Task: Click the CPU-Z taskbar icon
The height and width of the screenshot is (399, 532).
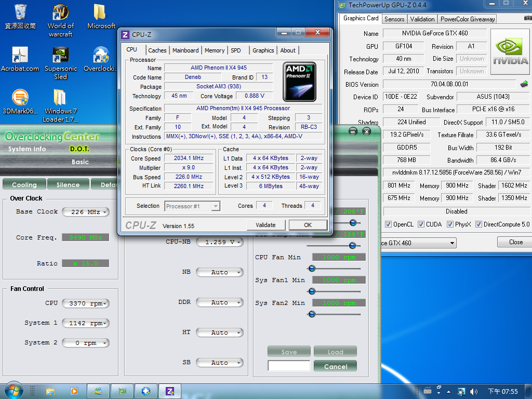Action: [169, 391]
